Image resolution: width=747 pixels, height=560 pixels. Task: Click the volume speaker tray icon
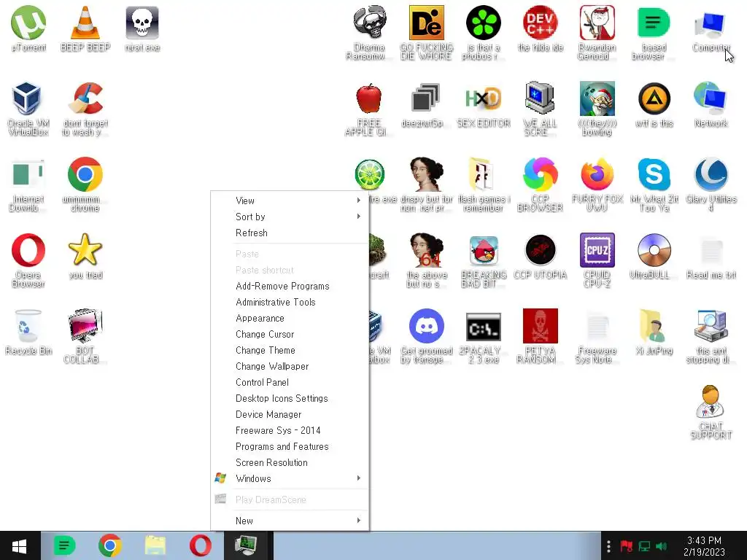click(661, 546)
